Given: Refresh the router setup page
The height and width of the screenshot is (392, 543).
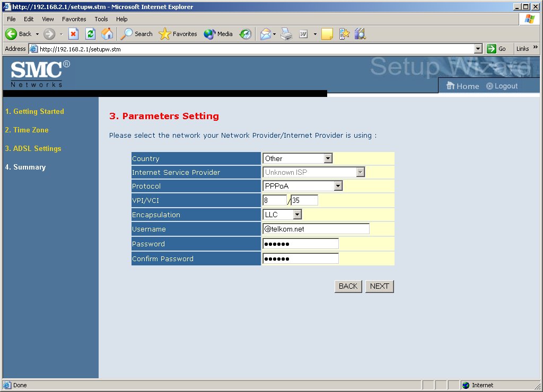Looking at the screenshot, I should coord(91,34).
